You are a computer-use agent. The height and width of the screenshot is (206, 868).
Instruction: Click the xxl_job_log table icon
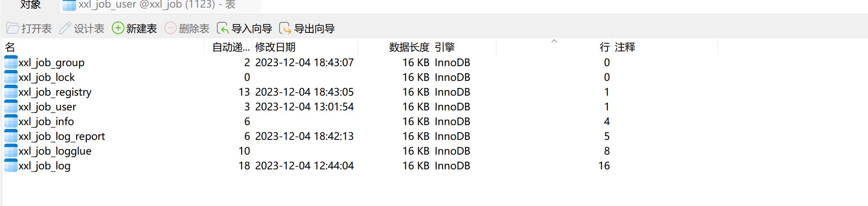pyautogui.click(x=11, y=166)
